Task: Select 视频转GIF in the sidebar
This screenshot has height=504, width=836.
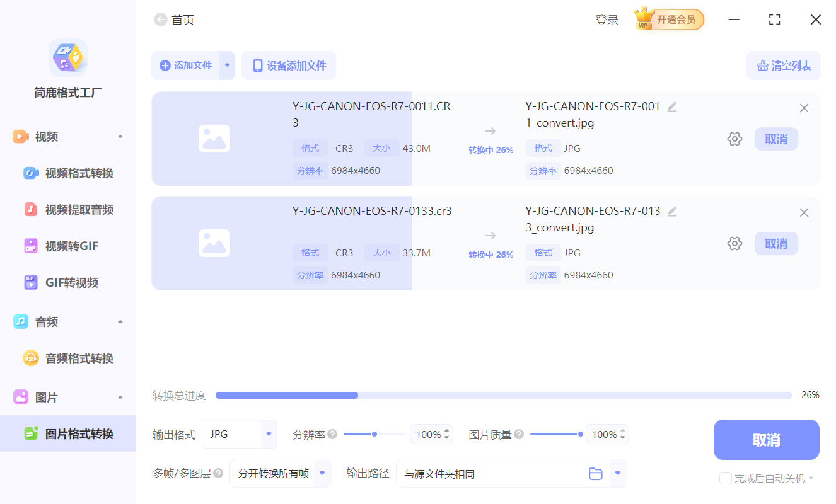Action: coord(68,246)
